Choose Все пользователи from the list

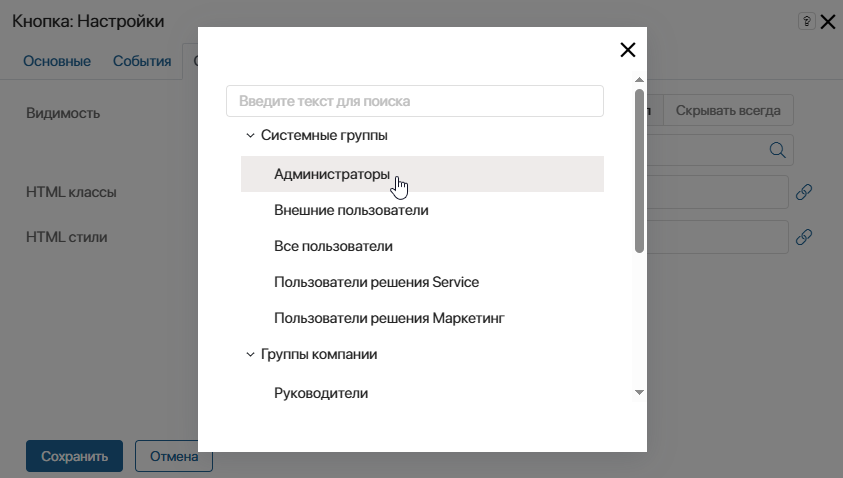pos(333,246)
